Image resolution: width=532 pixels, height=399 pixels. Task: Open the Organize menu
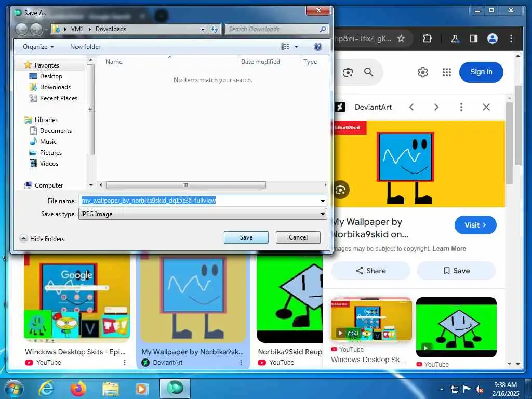pyautogui.click(x=38, y=47)
